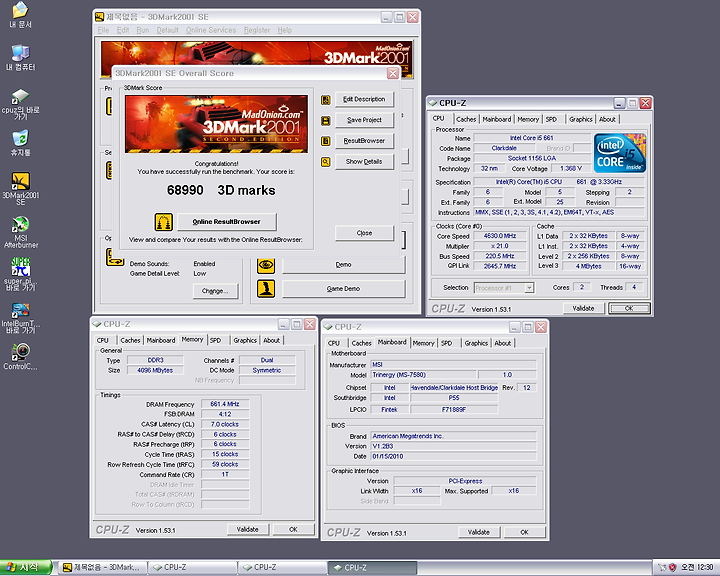The width and height of the screenshot is (720, 576).
Task: Switch to Caches tab in top-right CPU-Z
Action: point(466,119)
